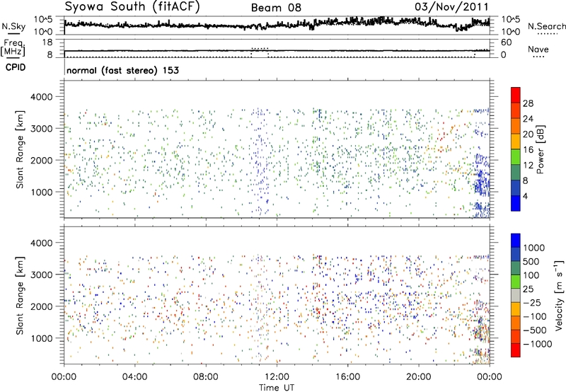This screenshot has height=392, width=566.
Task: Pick the Power colorbar segment between 16 and 20
Action: 516,142
